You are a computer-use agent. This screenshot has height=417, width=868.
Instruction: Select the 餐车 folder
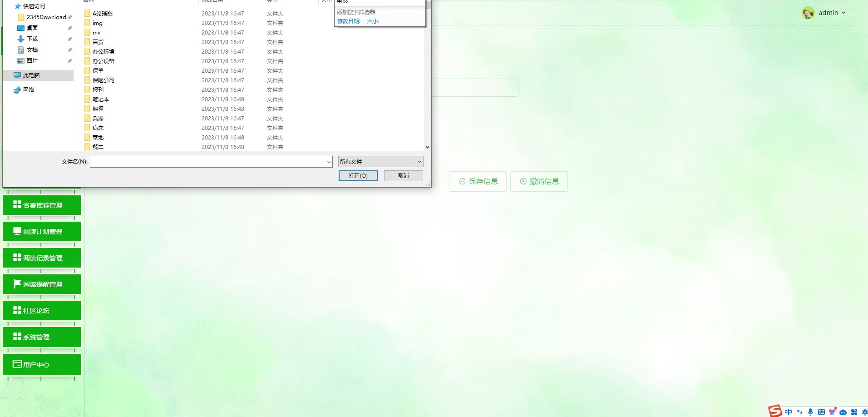98,147
